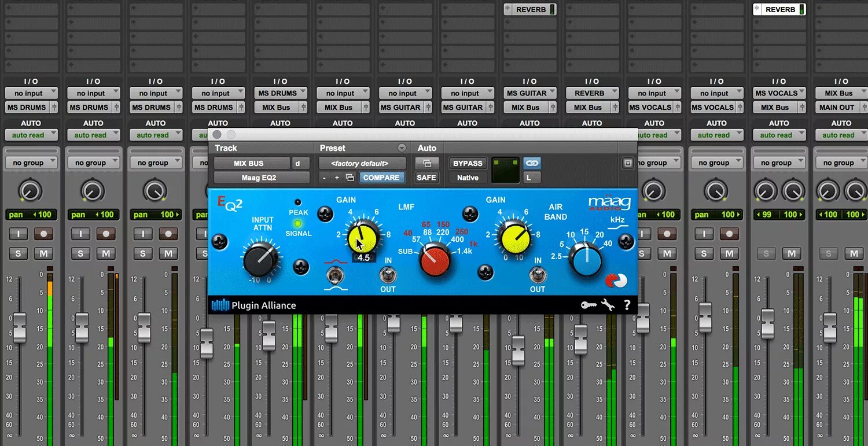Toggle the blue channel link icon
Viewport: 868px width, 446px height.
pyautogui.click(x=532, y=164)
